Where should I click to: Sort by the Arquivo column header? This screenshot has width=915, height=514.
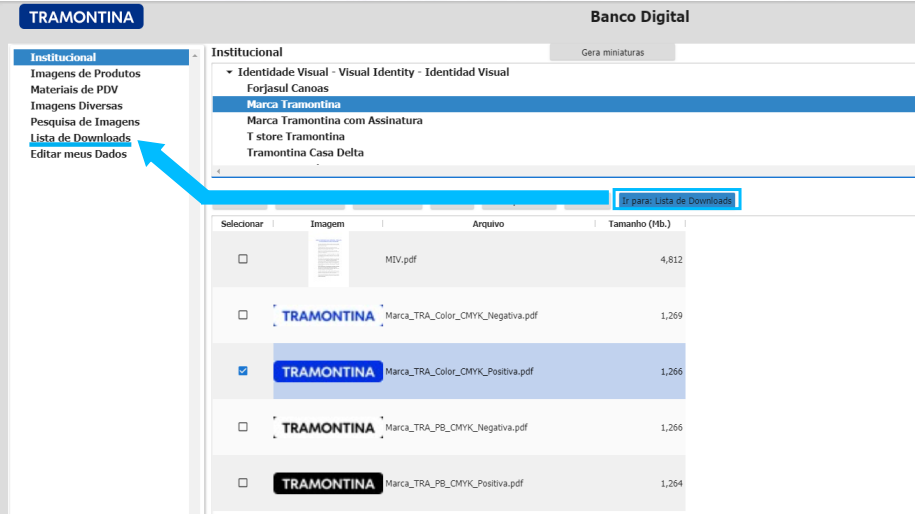pos(488,224)
